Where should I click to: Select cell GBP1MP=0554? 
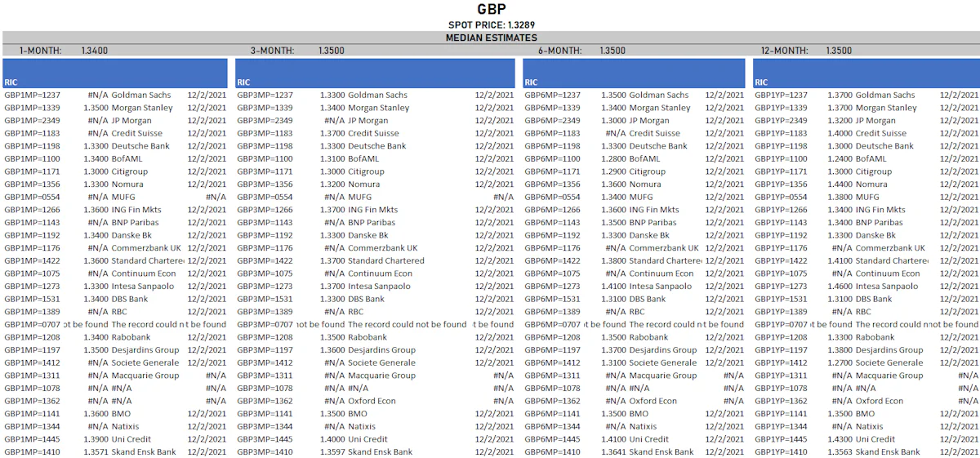pyautogui.click(x=32, y=197)
